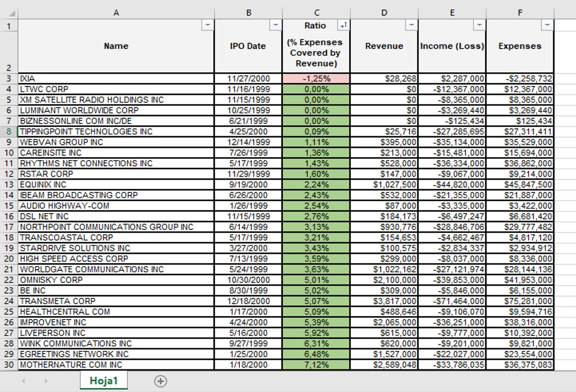Image resolution: width=576 pixels, height=392 pixels.
Task: Open the Name column filter dropdown
Action: pyautogui.click(x=208, y=25)
